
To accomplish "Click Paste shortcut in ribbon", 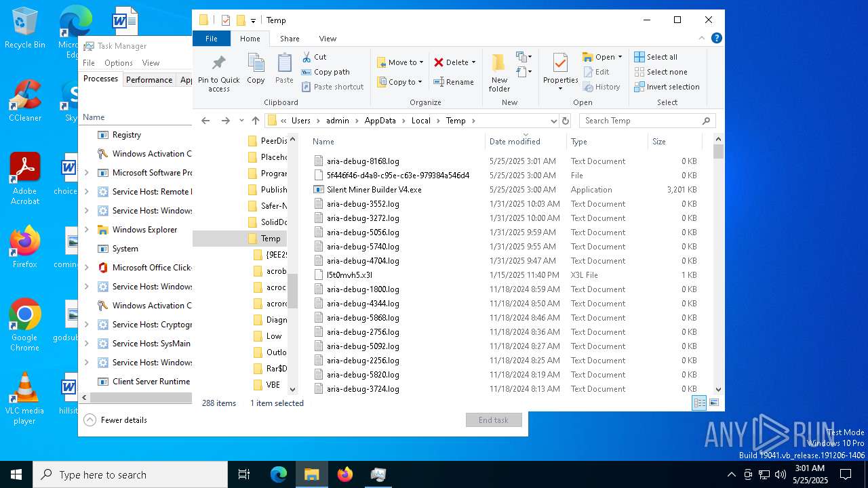I will [x=332, y=87].
